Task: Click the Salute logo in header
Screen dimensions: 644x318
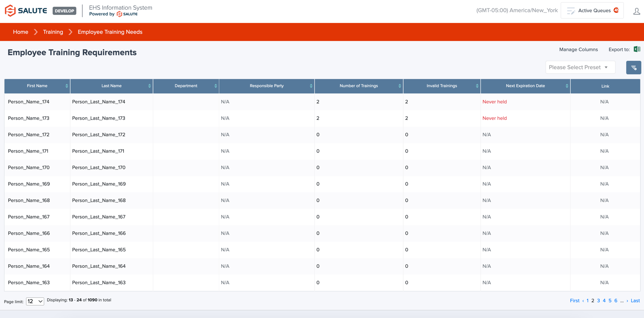Action: click(26, 11)
